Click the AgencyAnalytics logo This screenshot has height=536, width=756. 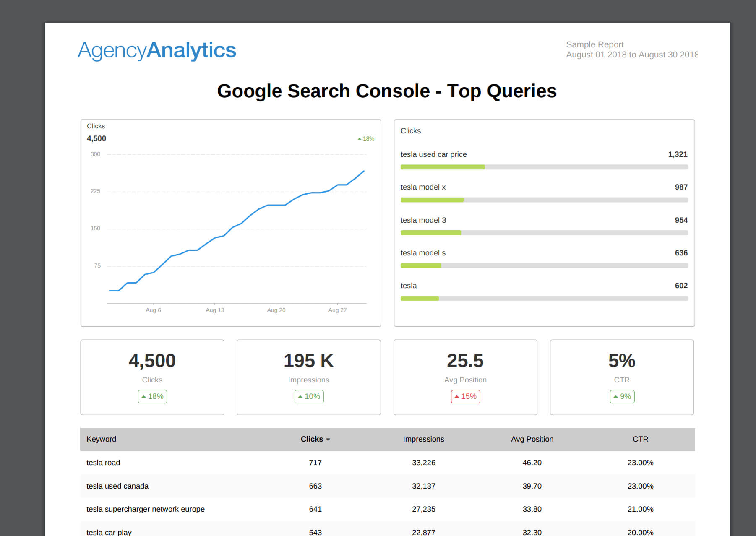pos(157,50)
